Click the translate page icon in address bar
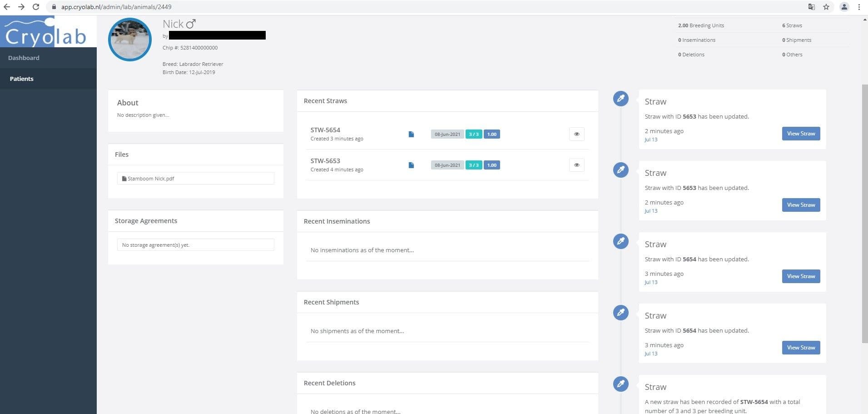The height and width of the screenshot is (414, 868). coord(811,7)
